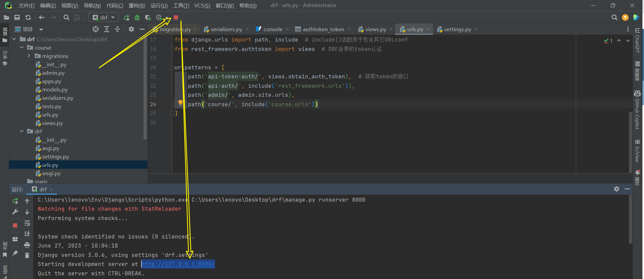Viewport: 644px width, 279px height.
Task: Fold the urlpatterns block at line 20
Action: point(172,68)
